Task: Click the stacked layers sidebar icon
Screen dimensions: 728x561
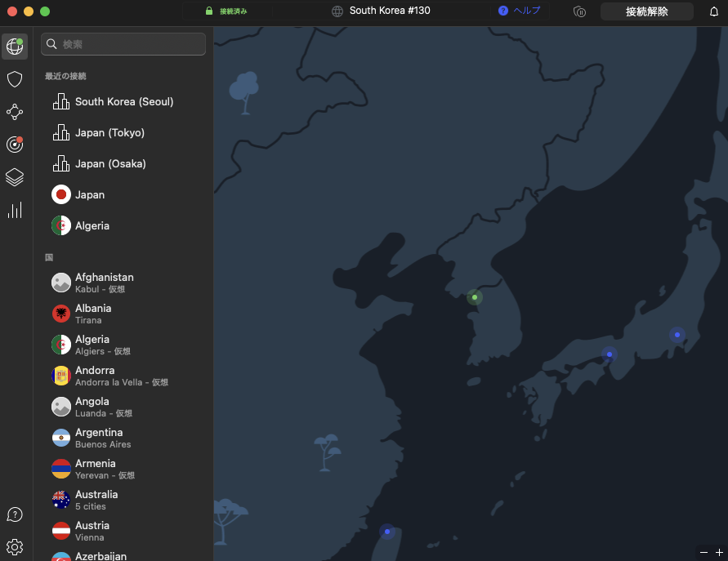Action: pos(14,177)
